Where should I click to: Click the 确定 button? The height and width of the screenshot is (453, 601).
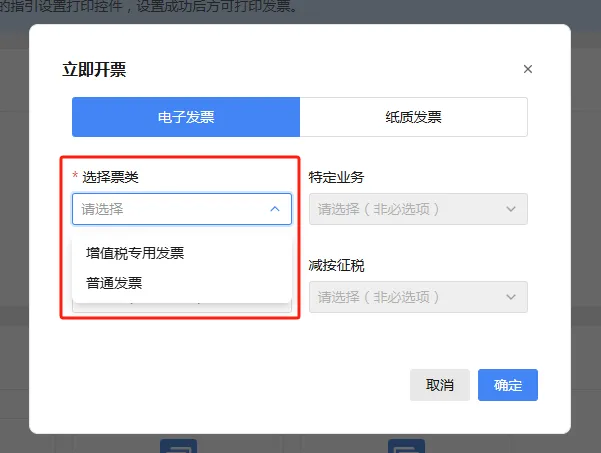pos(507,385)
